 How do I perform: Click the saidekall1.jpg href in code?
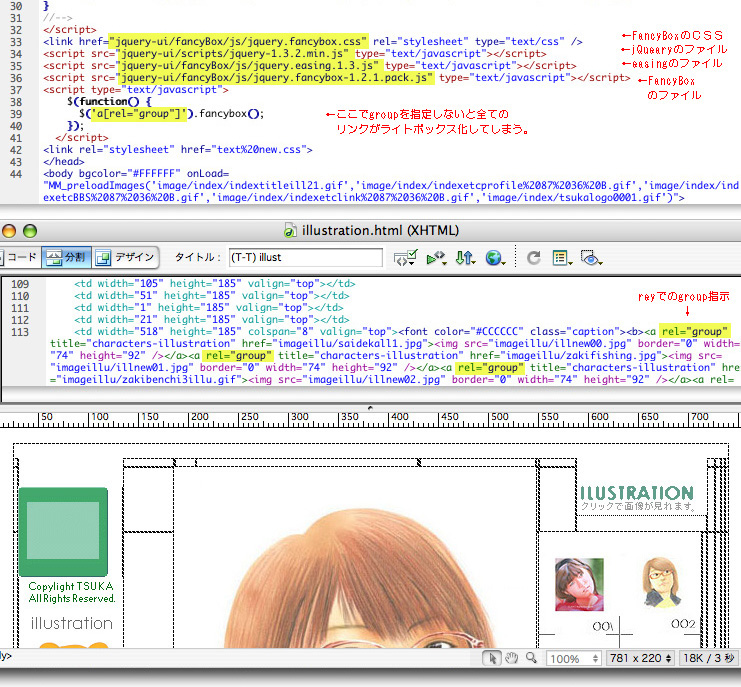click(335, 344)
